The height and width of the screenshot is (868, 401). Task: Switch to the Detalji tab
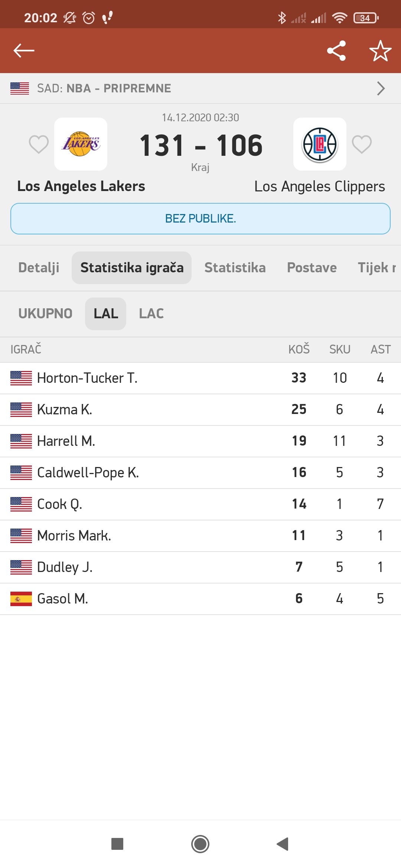click(39, 267)
